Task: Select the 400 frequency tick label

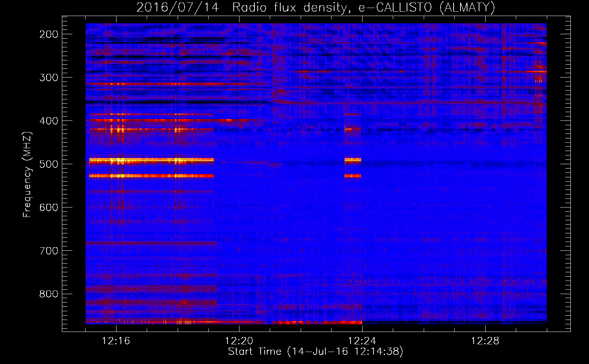Action: (48, 121)
